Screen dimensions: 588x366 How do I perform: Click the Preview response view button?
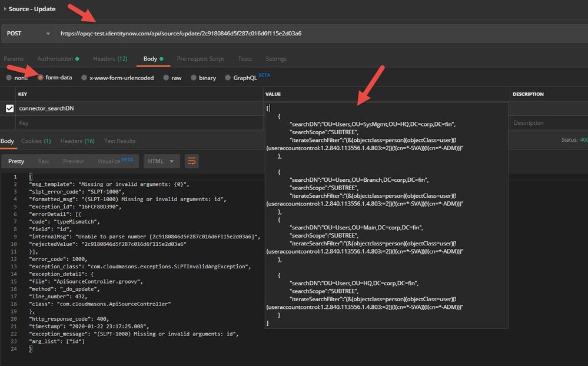(73, 161)
